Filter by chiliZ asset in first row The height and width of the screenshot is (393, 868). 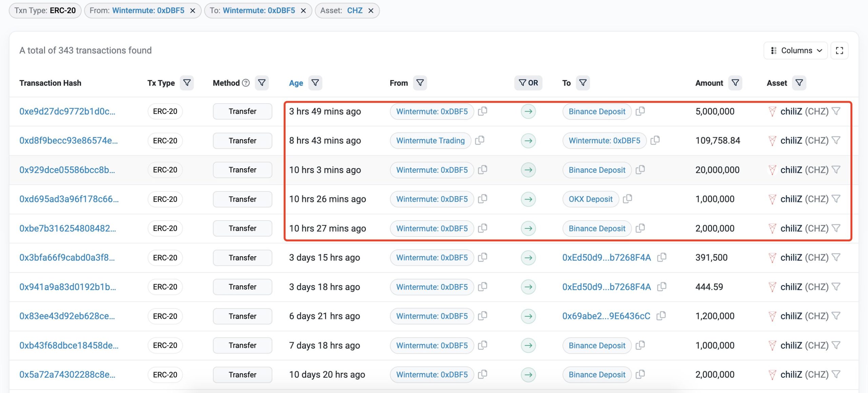[x=836, y=111]
